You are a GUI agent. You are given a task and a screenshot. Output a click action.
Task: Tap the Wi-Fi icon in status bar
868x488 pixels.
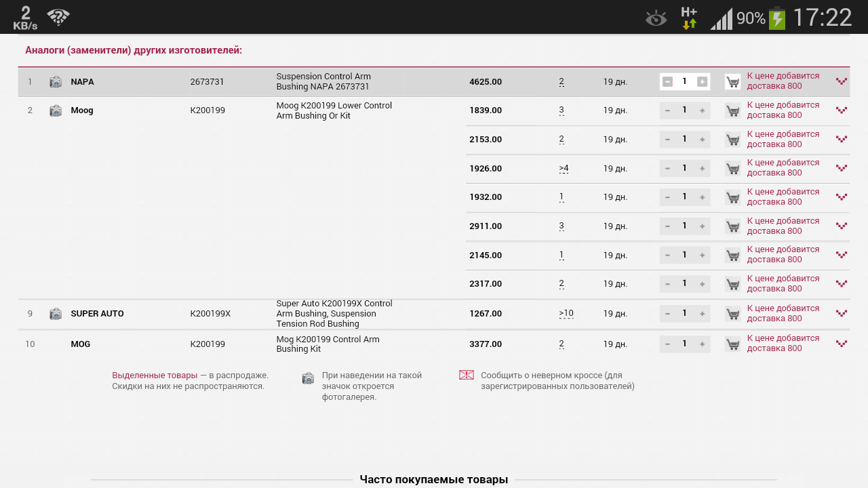(58, 18)
